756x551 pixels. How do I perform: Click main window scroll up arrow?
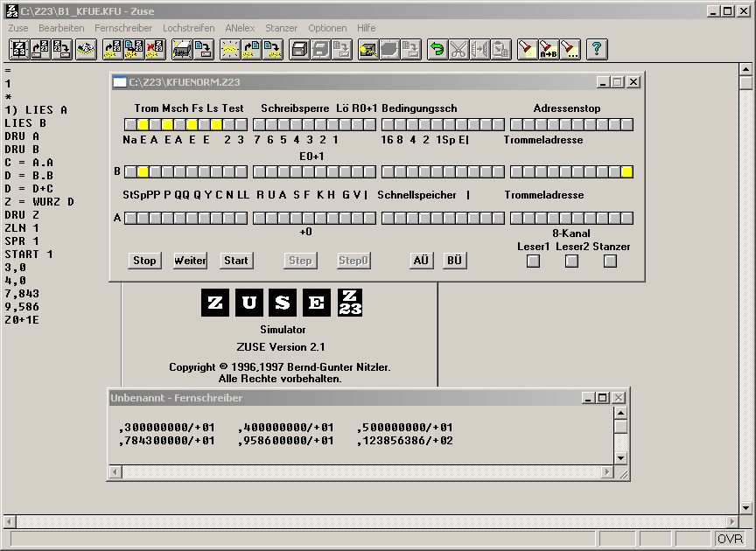[x=745, y=69]
